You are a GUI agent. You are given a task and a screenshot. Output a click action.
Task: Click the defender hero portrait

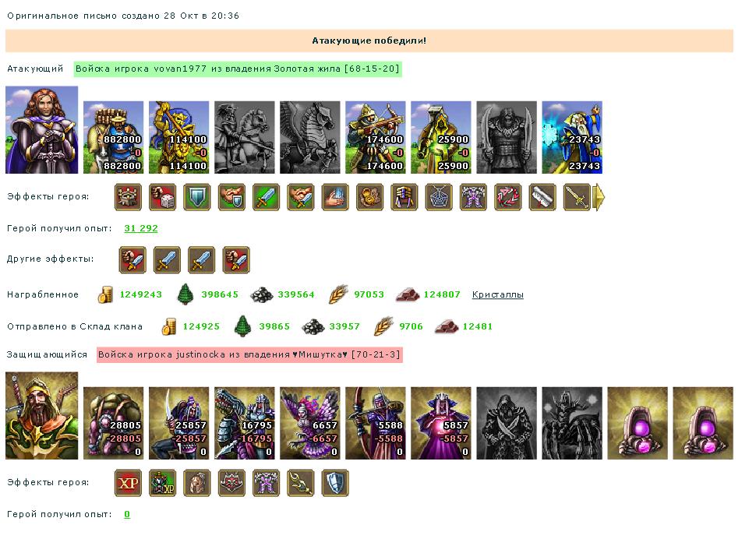[x=42, y=415]
